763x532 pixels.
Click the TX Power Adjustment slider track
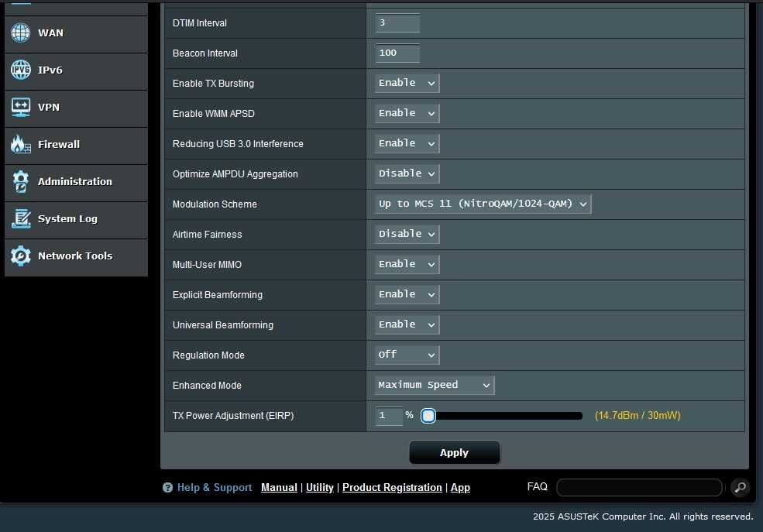(x=504, y=416)
